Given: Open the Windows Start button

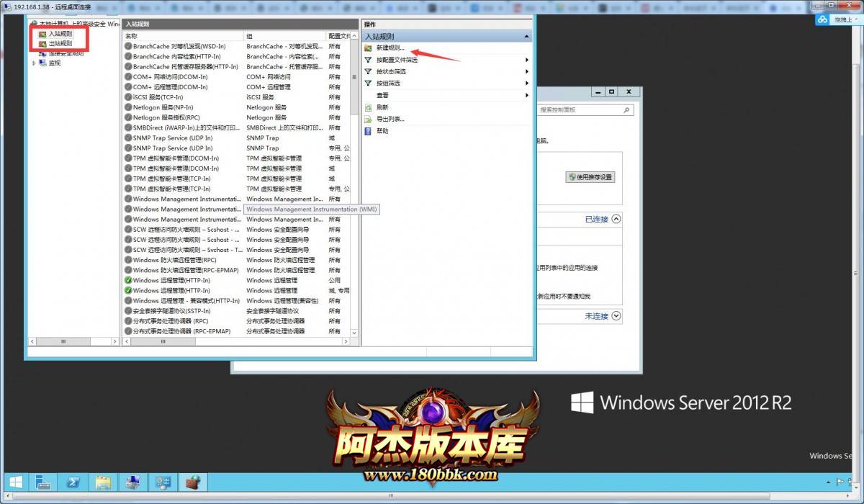Looking at the screenshot, I should click(15, 482).
